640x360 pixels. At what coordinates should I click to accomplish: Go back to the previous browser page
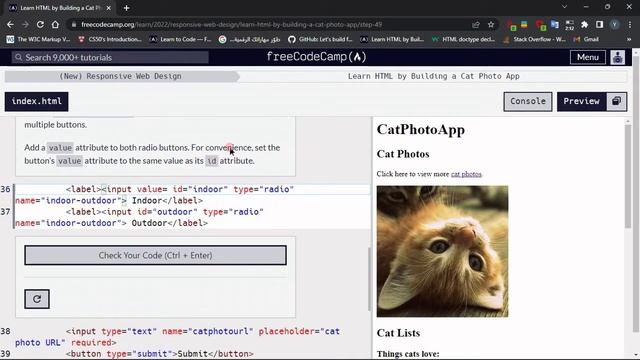click(x=10, y=24)
